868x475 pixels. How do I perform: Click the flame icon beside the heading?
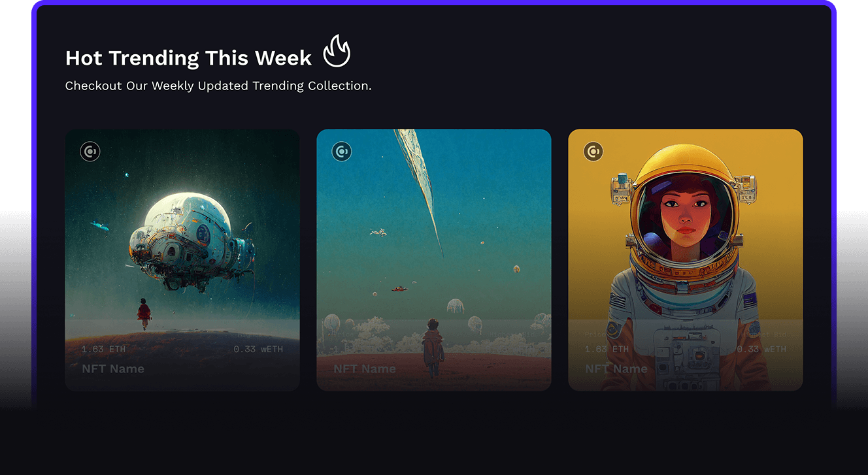pos(337,51)
